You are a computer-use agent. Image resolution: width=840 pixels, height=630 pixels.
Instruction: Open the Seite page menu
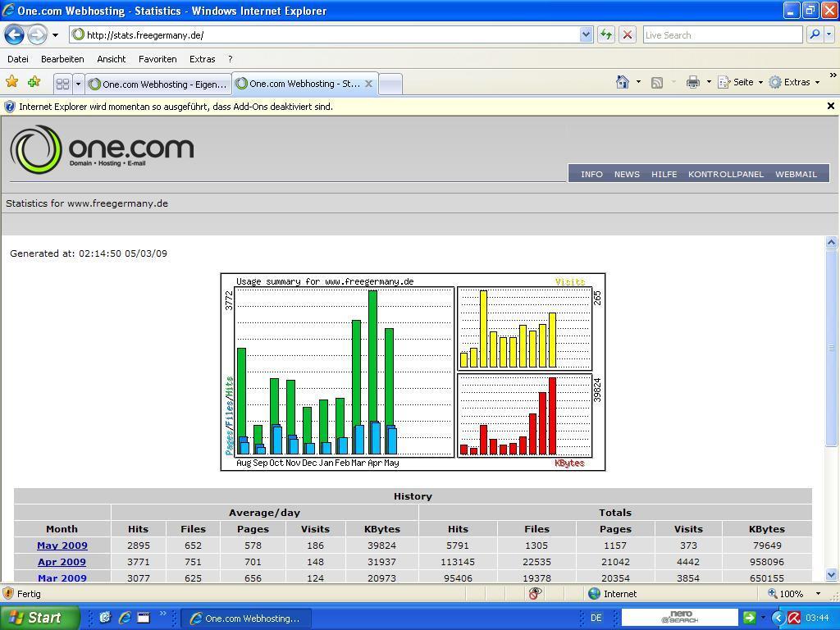pyautogui.click(x=741, y=82)
